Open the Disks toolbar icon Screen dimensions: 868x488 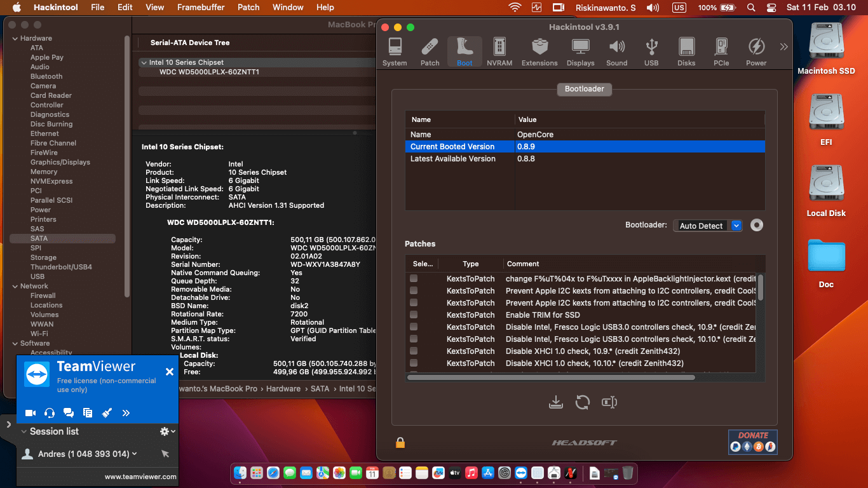click(x=686, y=52)
